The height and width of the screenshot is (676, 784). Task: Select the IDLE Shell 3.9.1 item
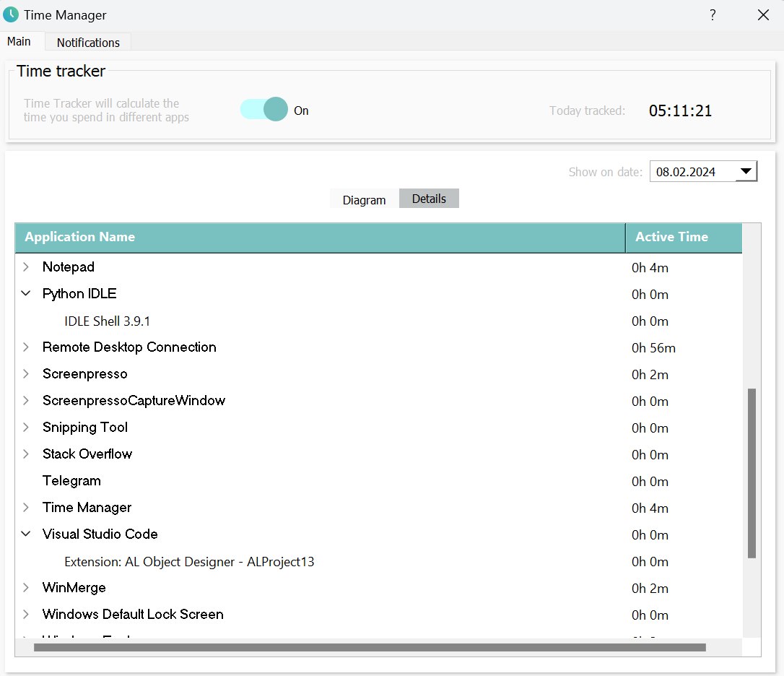[107, 321]
